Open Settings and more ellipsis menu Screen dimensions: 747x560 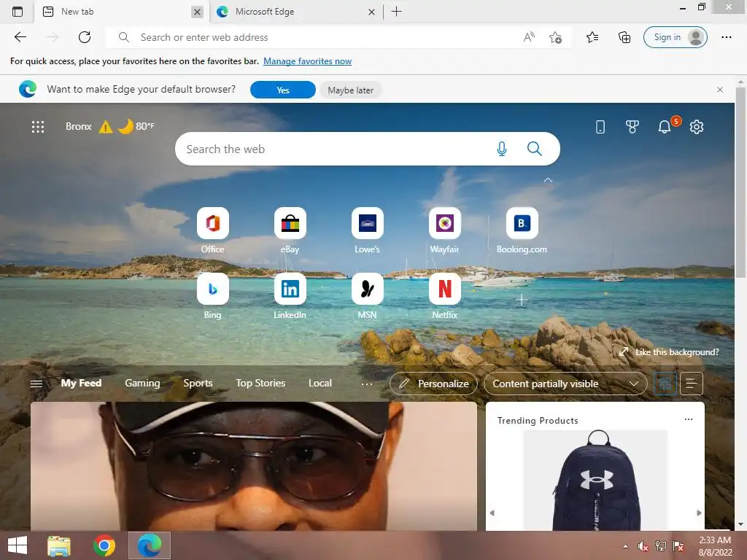tap(726, 37)
